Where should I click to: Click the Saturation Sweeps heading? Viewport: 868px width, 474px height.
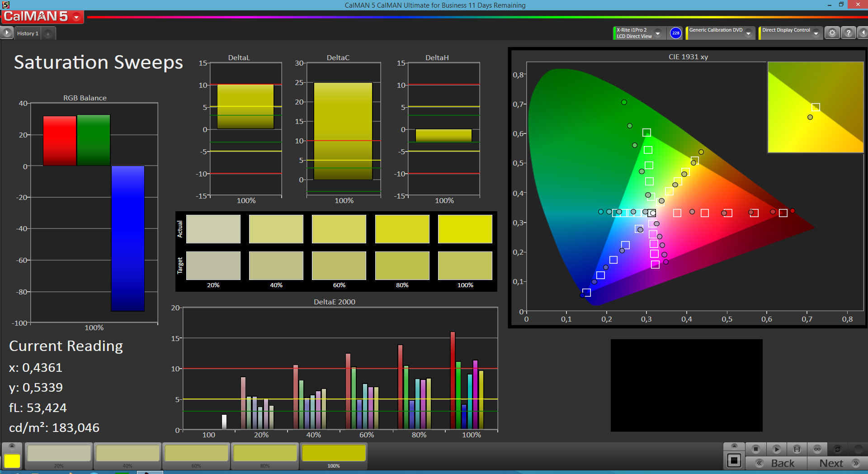99,62
